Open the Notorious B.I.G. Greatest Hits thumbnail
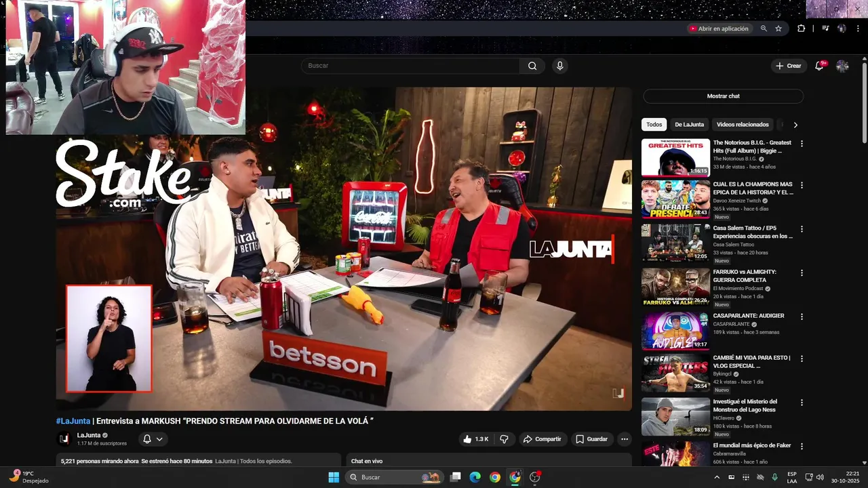Viewport: 868px width, 488px height. coord(675,157)
